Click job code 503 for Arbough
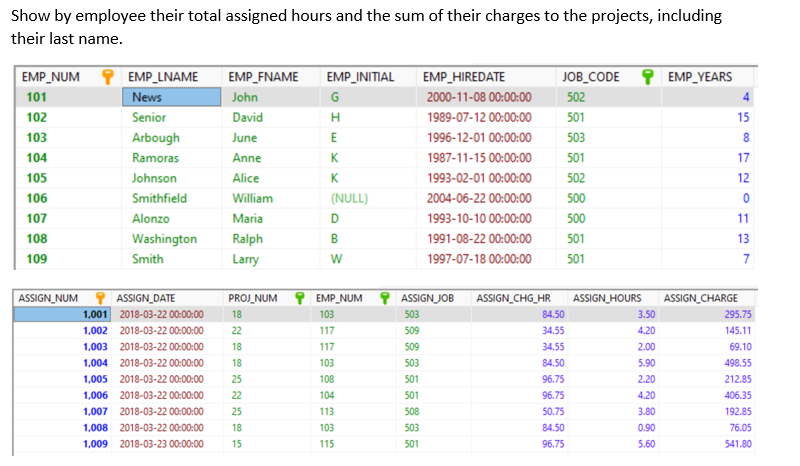 [x=609, y=138]
